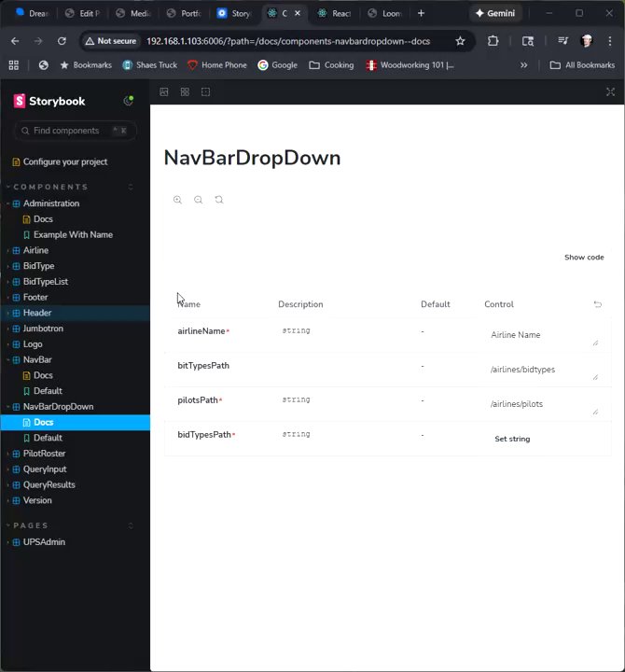The height and width of the screenshot is (672, 625).
Task: Open browser extensions puzzle icon
Action: tap(493, 41)
